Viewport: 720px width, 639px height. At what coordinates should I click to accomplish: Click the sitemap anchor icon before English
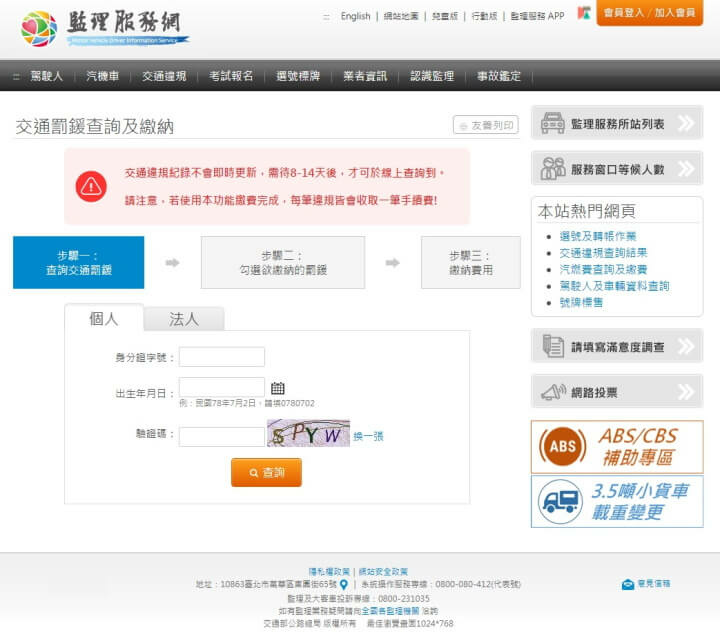(326, 17)
